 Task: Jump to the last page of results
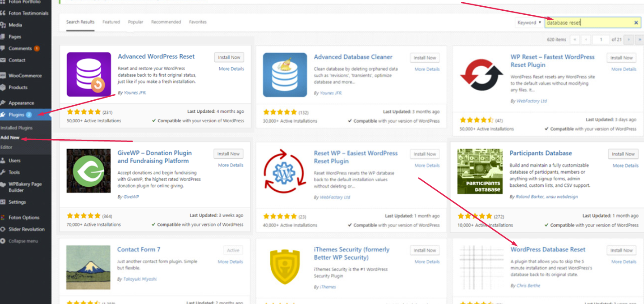640,39
